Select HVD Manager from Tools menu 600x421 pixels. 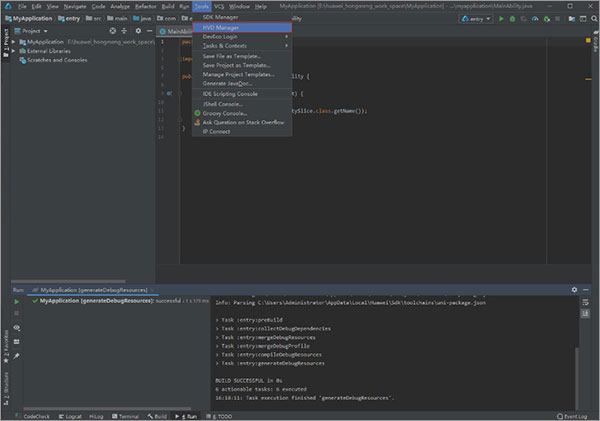[221, 27]
